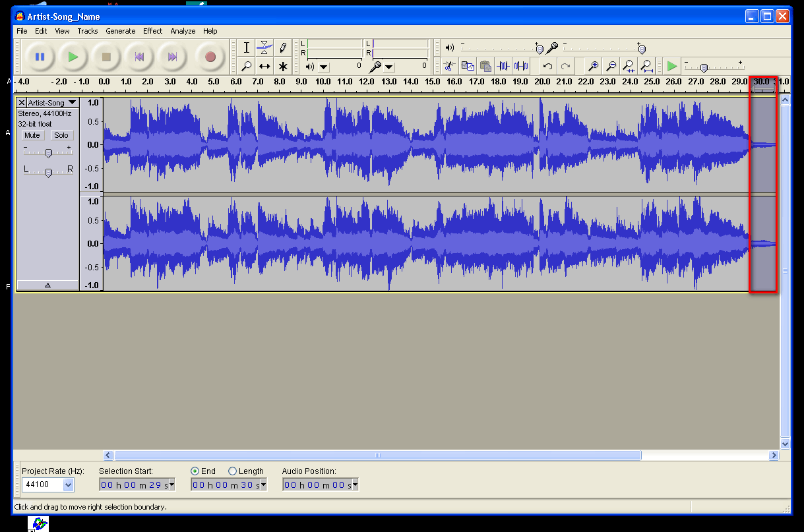
Task: Silence the selected audio
Action: (521, 66)
